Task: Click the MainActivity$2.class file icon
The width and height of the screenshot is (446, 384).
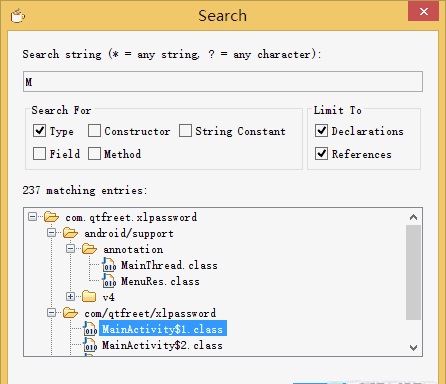Action: point(90,345)
